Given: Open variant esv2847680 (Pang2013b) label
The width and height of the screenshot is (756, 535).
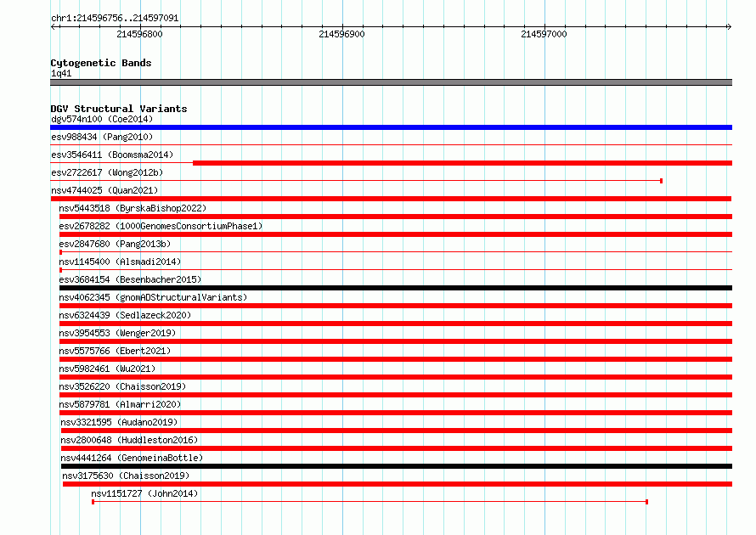Looking at the screenshot, I should (x=115, y=244).
